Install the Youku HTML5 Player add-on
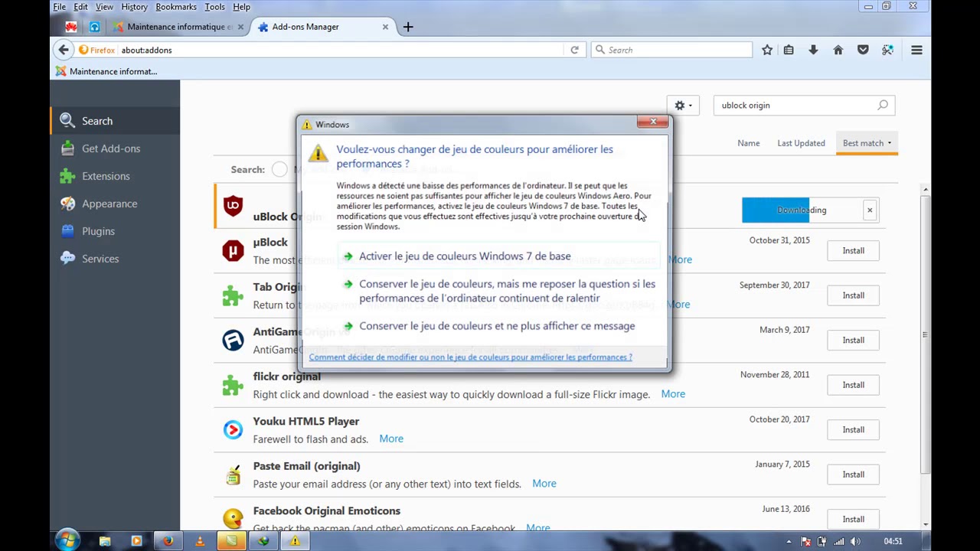This screenshot has height=551, width=980. point(853,430)
